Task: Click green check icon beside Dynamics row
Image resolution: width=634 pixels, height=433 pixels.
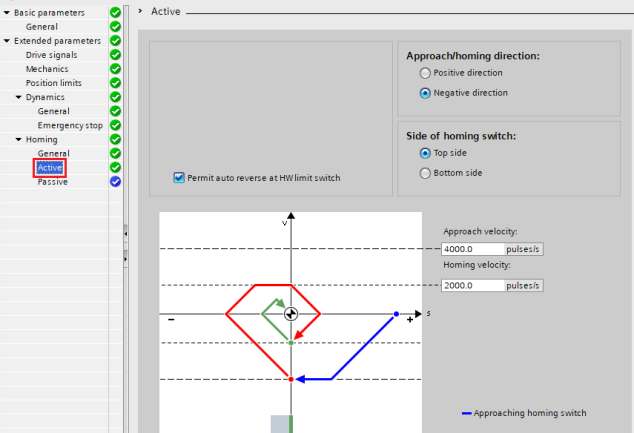Action: coord(115,97)
